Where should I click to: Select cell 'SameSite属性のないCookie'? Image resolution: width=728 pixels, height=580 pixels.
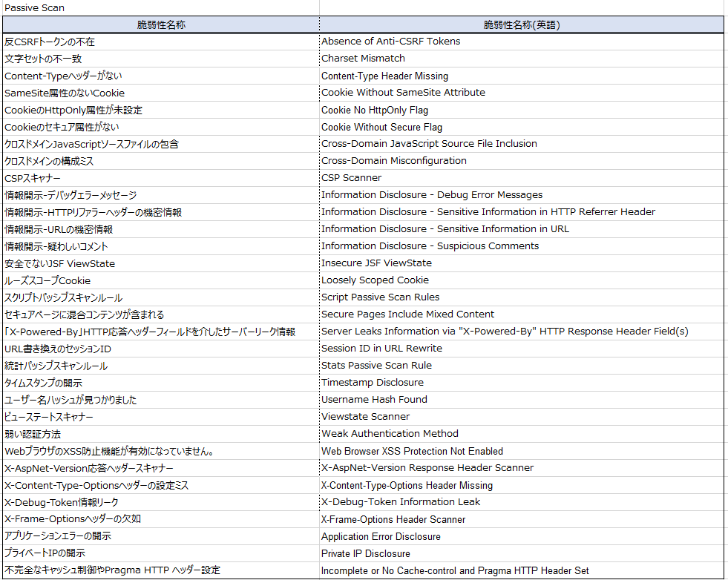coord(160,93)
